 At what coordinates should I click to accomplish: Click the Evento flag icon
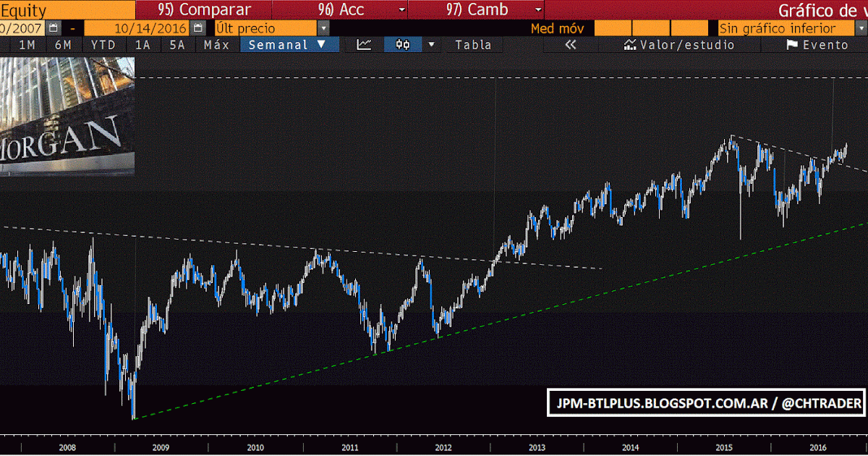793,44
